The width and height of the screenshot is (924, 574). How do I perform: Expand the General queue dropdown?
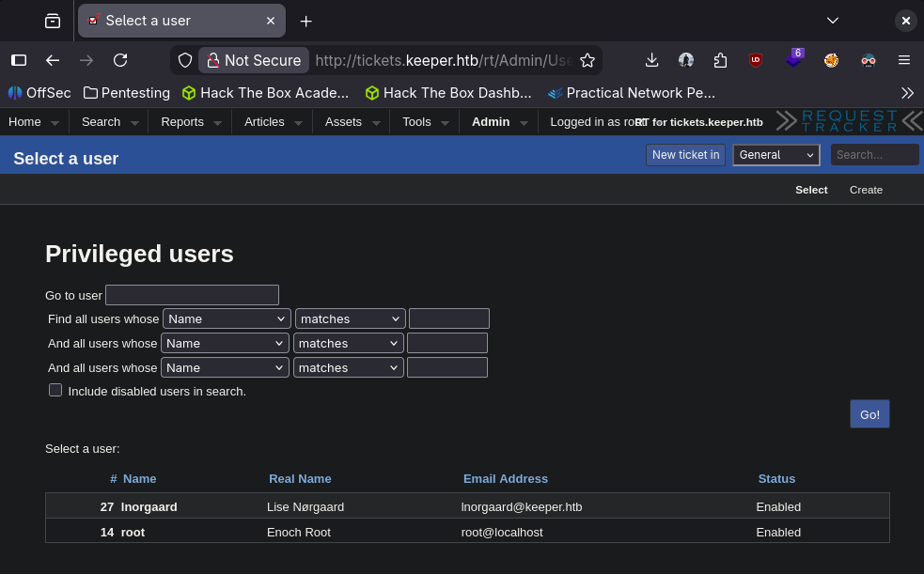click(x=776, y=155)
